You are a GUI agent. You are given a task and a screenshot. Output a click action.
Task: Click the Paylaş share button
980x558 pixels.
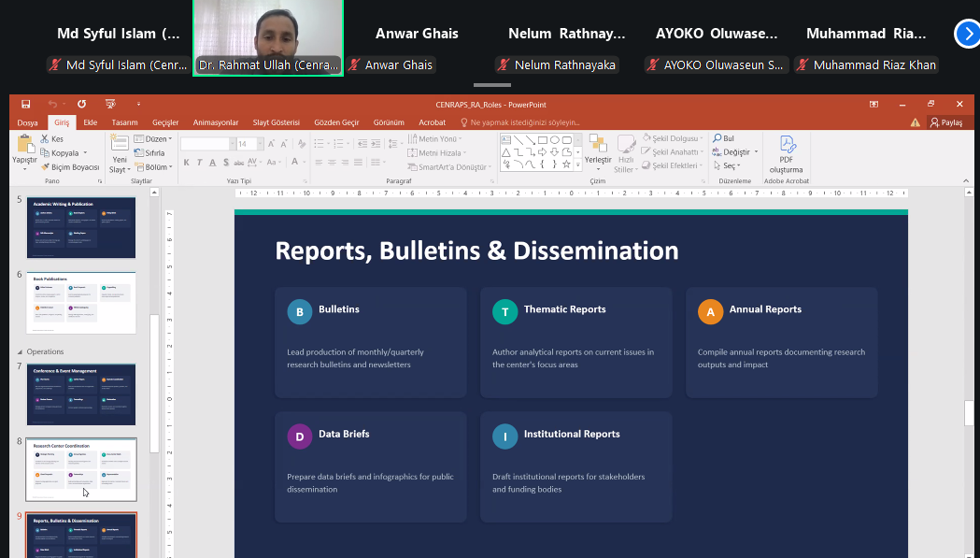tap(946, 122)
